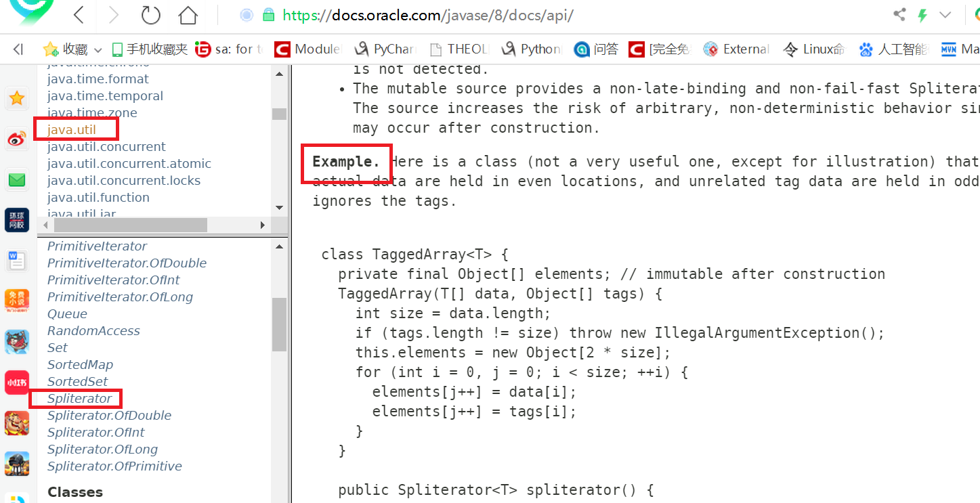
Task: Open the 人工智能 Baidu bookmark
Action: coord(893,49)
